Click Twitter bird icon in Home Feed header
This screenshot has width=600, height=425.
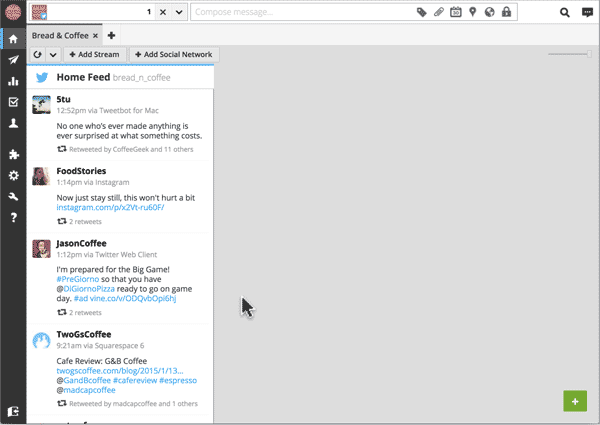pyautogui.click(x=42, y=78)
